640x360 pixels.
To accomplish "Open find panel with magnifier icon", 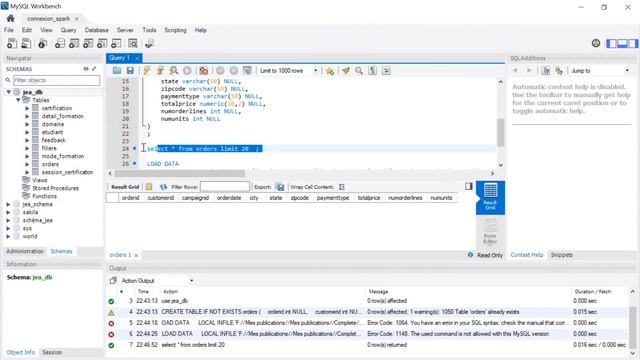I will tap(359, 71).
